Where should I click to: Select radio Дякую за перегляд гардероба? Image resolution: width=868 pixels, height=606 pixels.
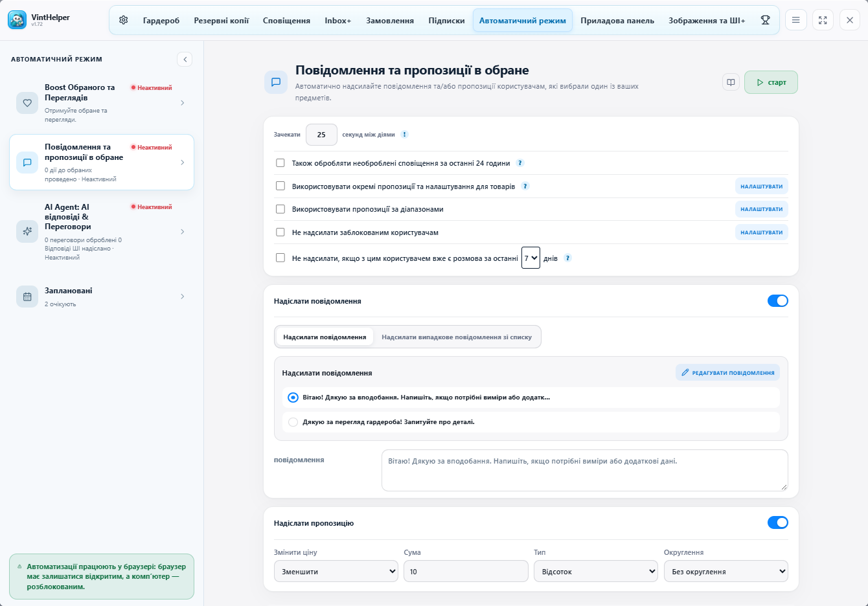pyautogui.click(x=293, y=422)
